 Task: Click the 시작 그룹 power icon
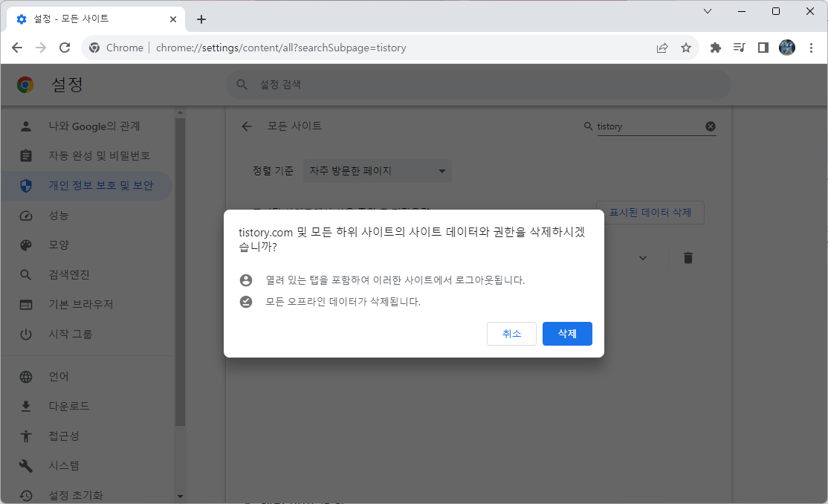[26, 335]
